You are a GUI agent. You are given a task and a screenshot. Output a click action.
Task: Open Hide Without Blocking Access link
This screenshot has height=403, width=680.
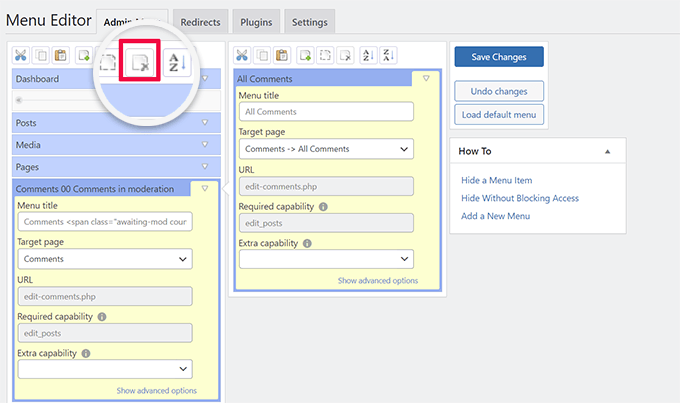520,198
